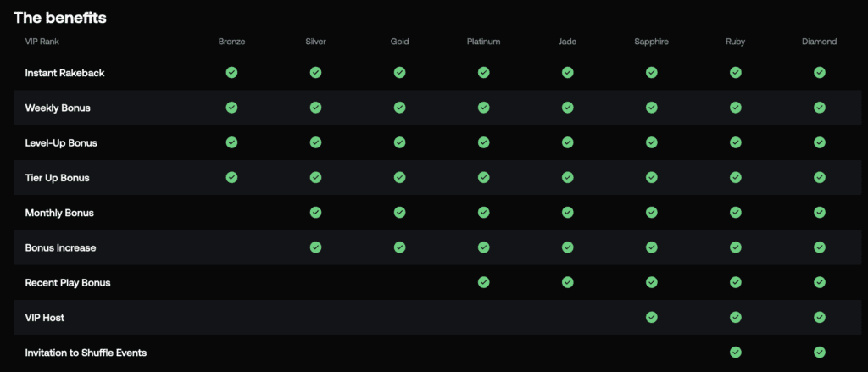This screenshot has width=868, height=372.
Task: Click Instant Rakeback checkmark under Bronze
Action: coord(232,73)
